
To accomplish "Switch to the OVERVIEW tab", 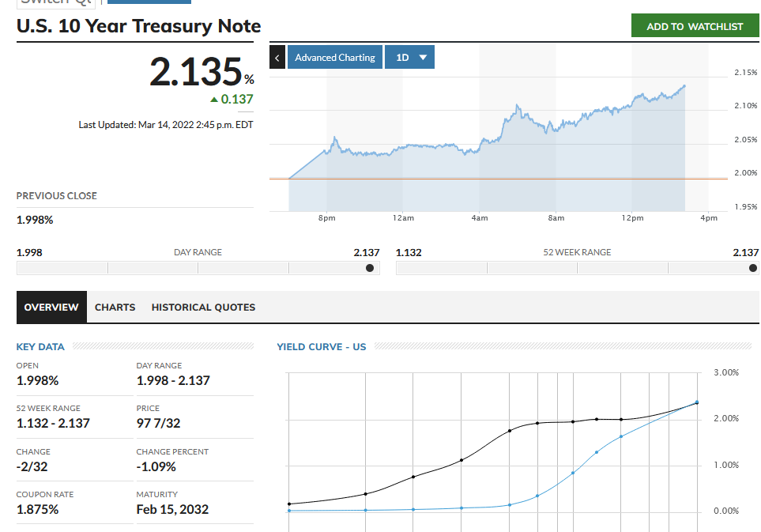I will tap(51, 308).
